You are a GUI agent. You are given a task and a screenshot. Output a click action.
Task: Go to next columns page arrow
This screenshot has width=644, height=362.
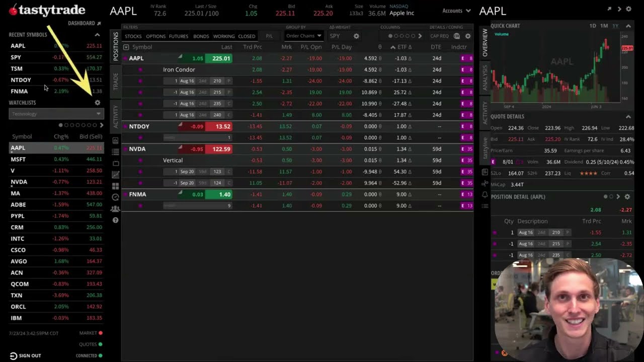tap(420, 36)
